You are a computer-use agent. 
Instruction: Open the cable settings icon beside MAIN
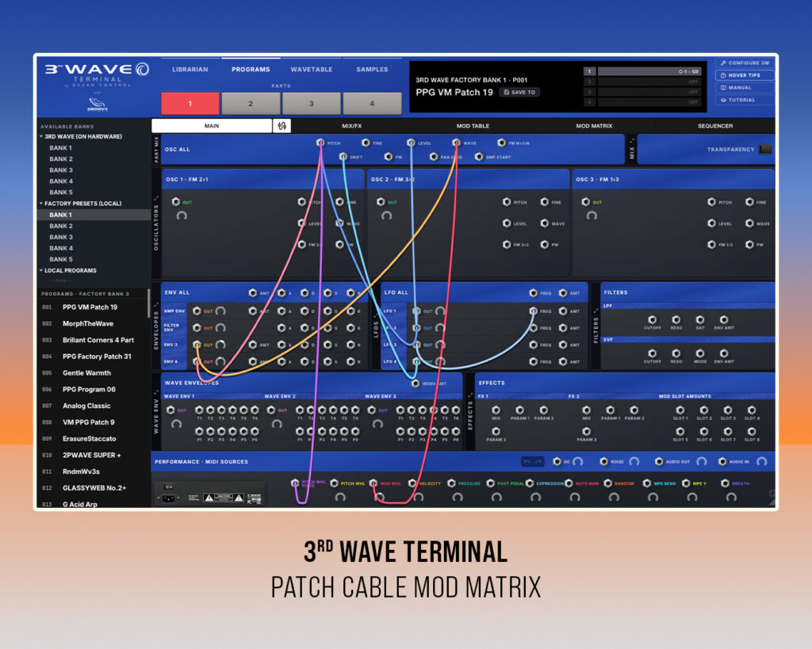coord(282,126)
